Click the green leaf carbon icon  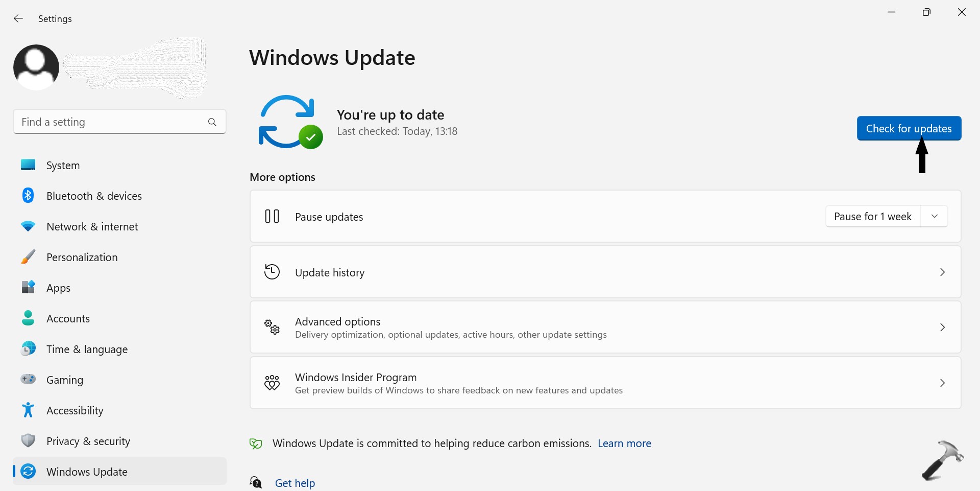[256, 443]
